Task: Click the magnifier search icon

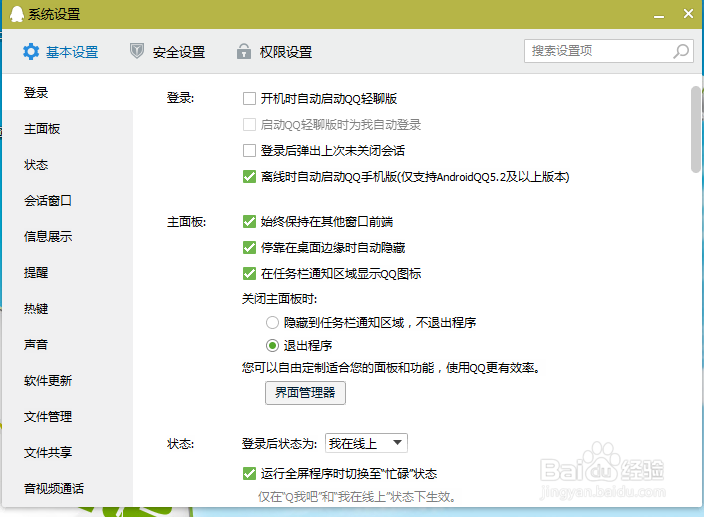Action: click(x=681, y=51)
